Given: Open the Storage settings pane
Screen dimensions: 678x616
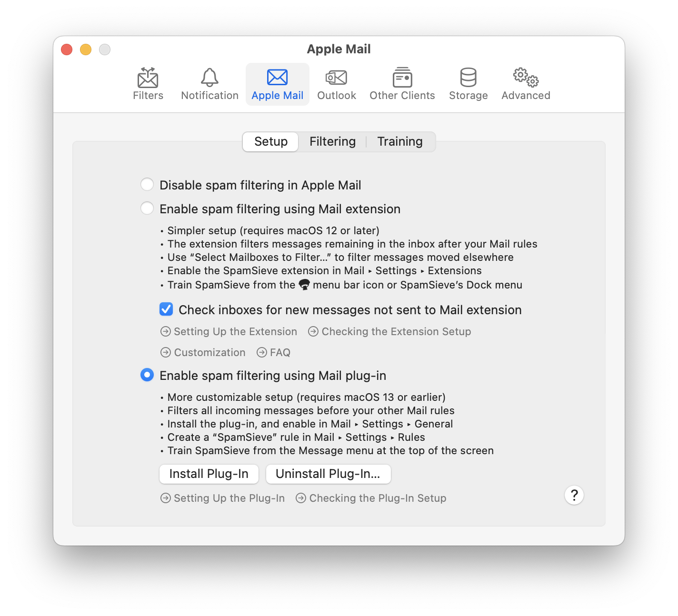Looking at the screenshot, I should pos(468,84).
